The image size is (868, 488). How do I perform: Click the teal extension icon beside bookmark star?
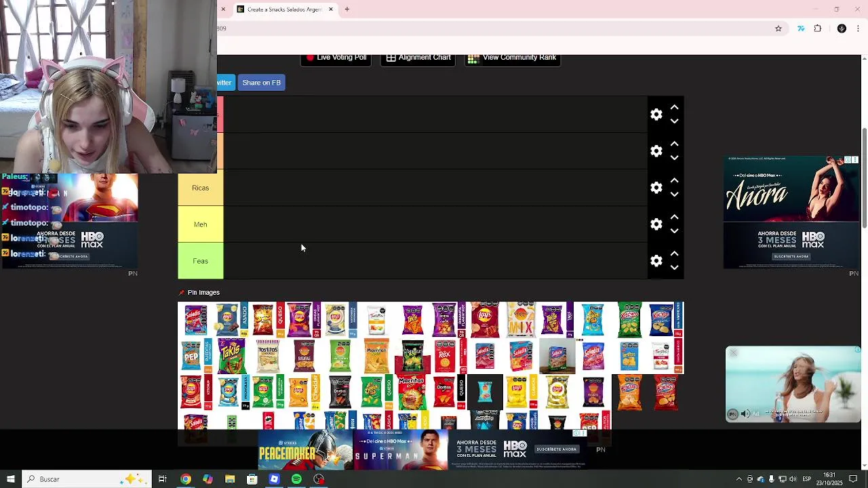pos(801,28)
